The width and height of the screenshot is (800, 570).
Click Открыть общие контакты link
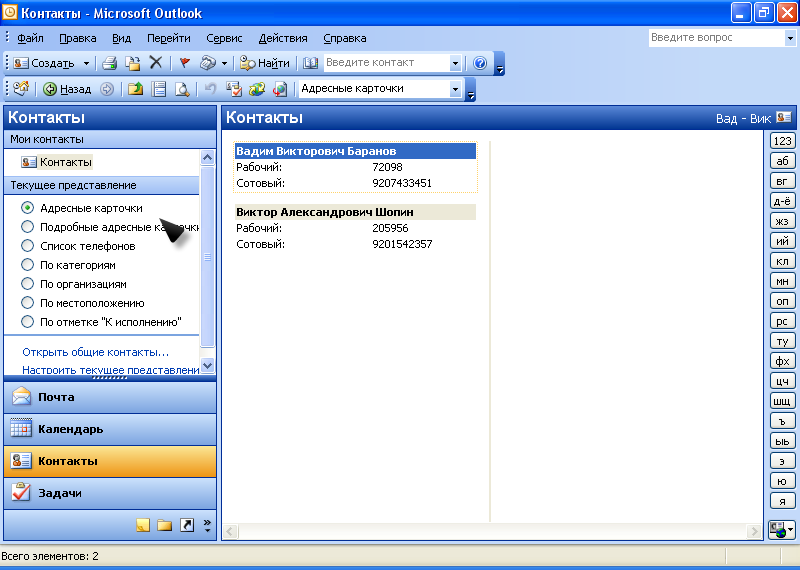click(95, 352)
